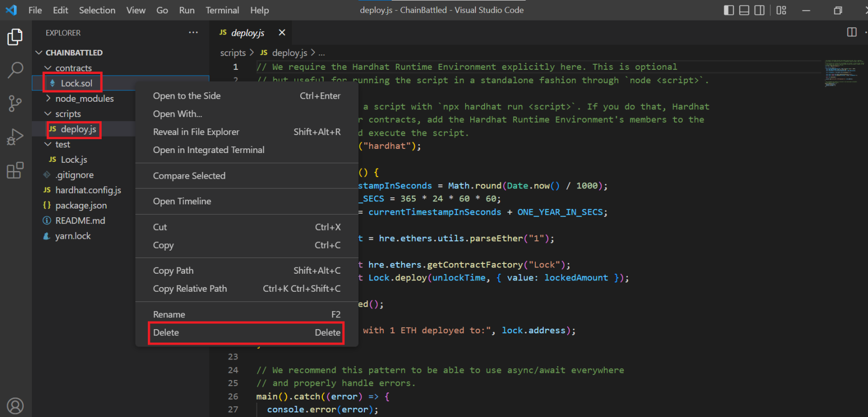Open the Extensions view icon
This screenshot has width=868, height=417.
15,170
